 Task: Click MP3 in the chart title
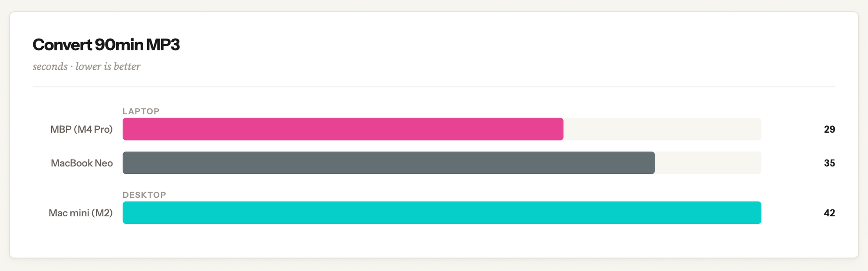(x=163, y=45)
